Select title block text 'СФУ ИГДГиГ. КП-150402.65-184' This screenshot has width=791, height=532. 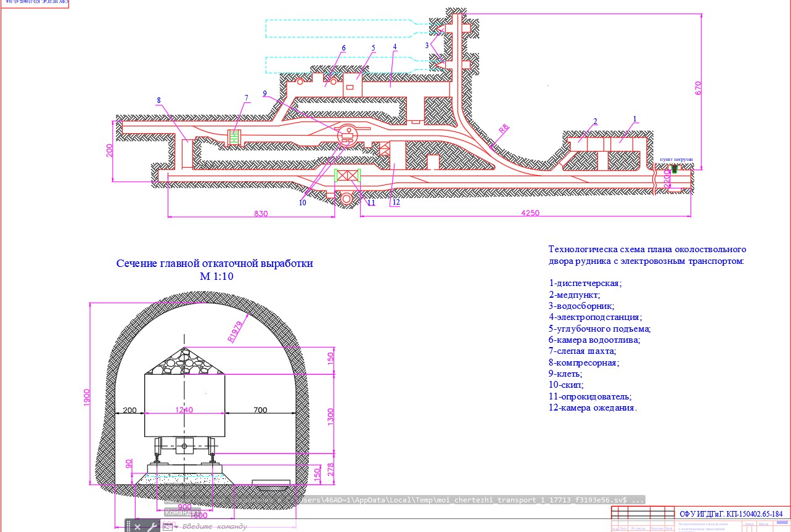(x=731, y=514)
